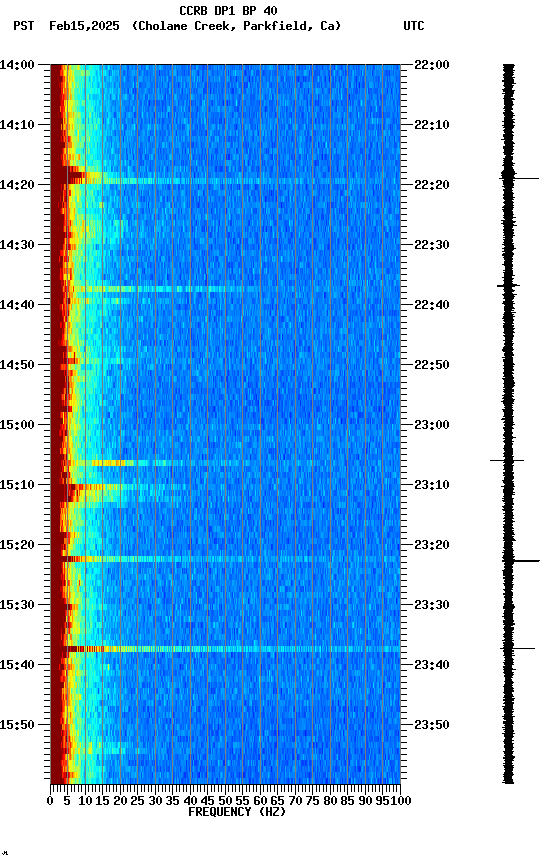552x864 pixels.
Task: Click the "23:30" UTC axis label
Action: (x=432, y=606)
